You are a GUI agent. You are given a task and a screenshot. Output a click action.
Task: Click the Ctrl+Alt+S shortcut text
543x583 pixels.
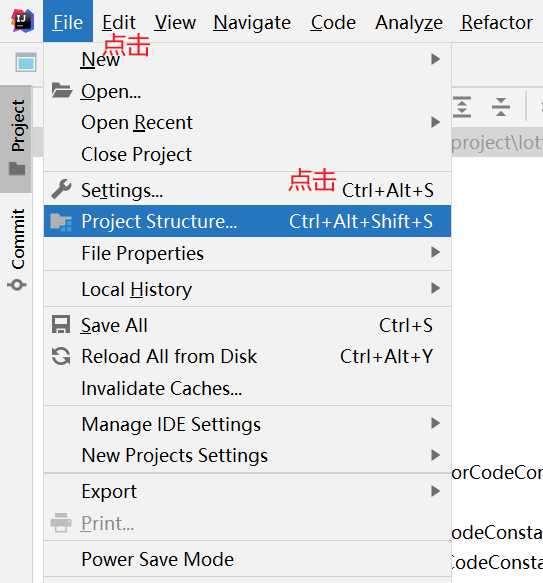tap(388, 190)
